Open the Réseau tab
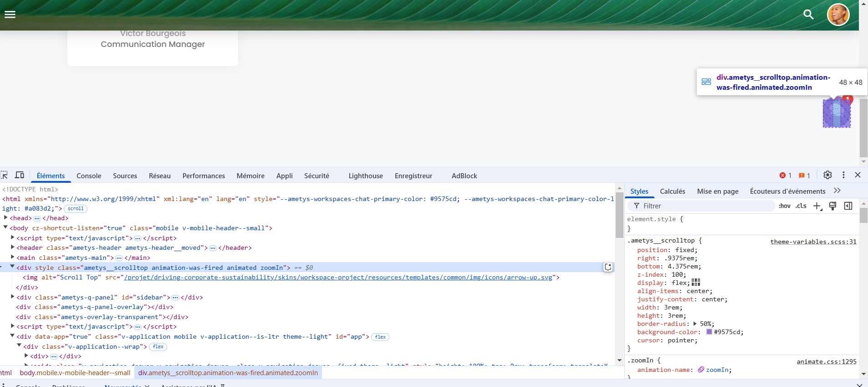This screenshot has width=868, height=387. click(160, 176)
